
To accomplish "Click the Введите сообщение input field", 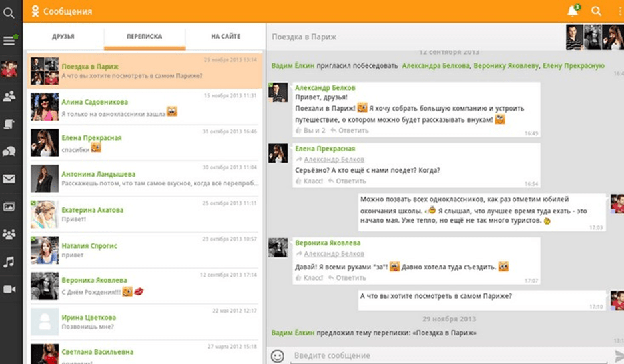I will 447,356.
